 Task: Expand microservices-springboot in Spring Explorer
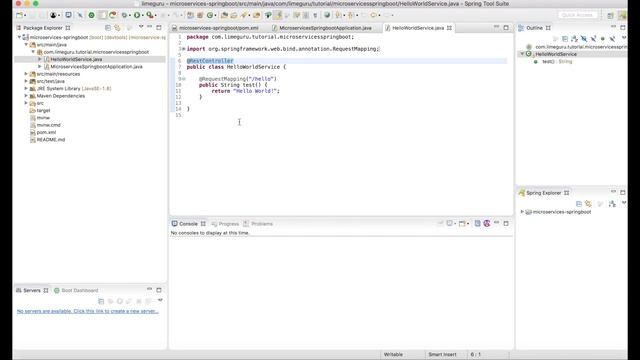522,212
